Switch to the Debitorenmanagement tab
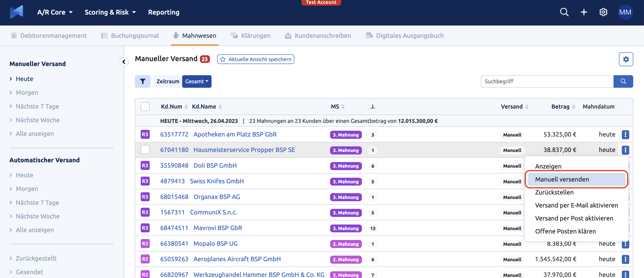 click(x=49, y=36)
